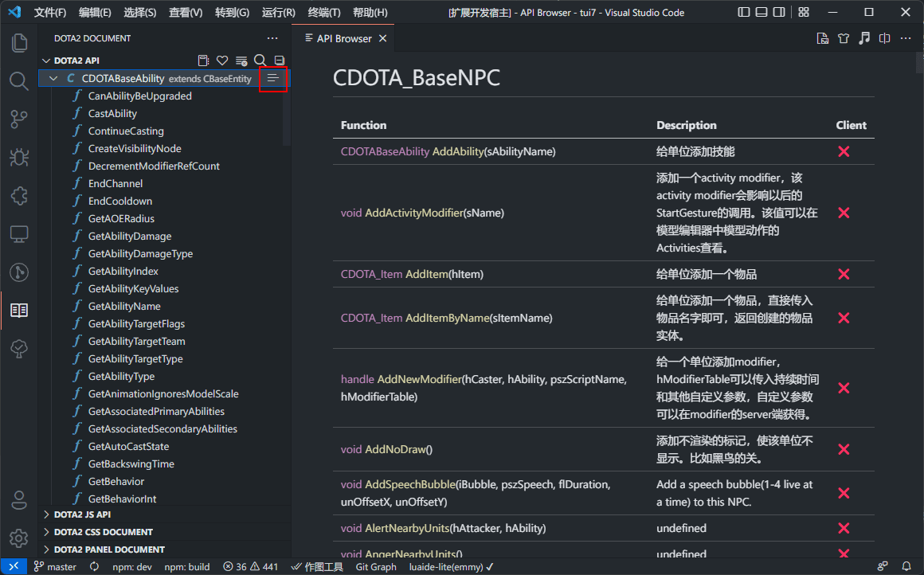The width and height of the screenshot is (924, 575).
Task: Click the AddItemByName function link
Action: 448,318
